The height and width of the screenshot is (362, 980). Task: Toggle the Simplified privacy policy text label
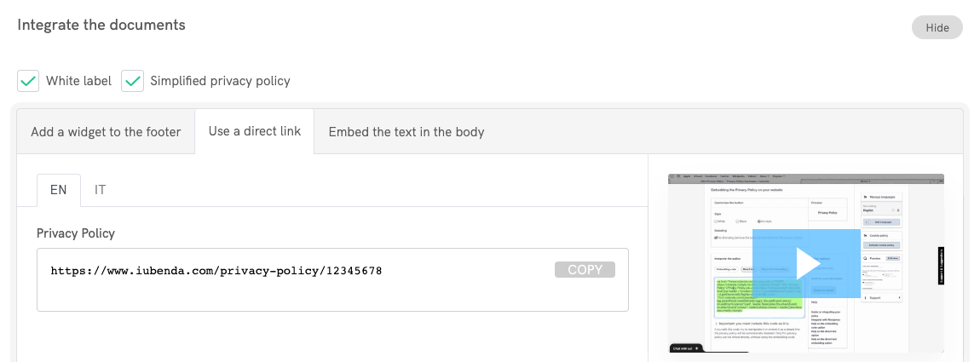point(220,82)
